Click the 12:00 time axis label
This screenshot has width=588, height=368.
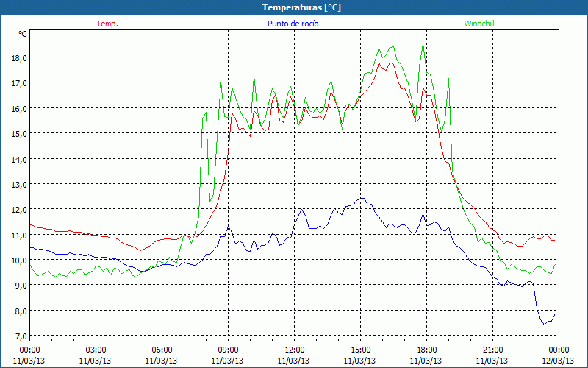pyautogui.click(x=295, y=350)
